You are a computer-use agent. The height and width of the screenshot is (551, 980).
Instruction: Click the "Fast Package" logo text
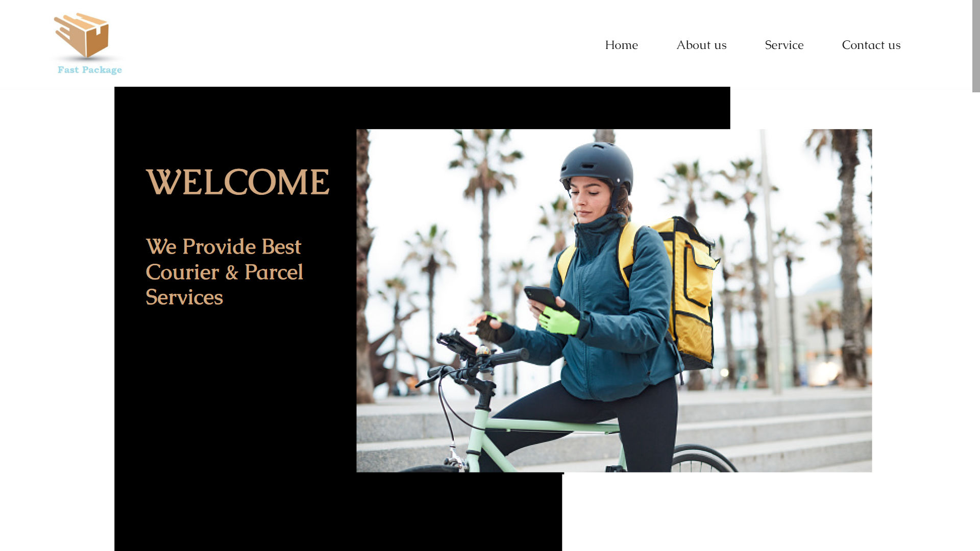[x=90, y=70]
